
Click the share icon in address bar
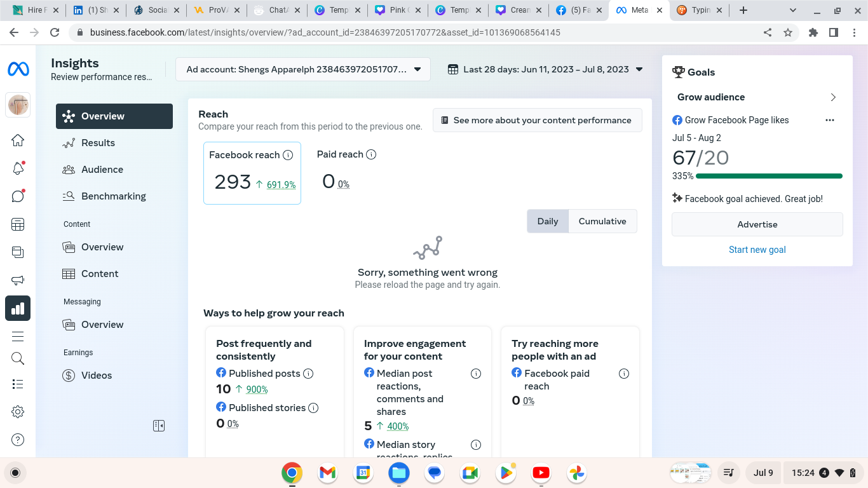click(768, 32)
